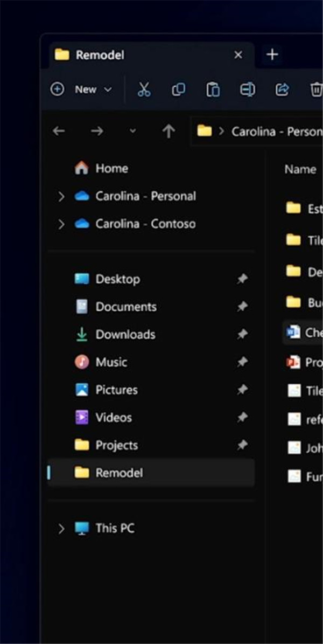Open the Documents folder in sidebar
Viewport: 323px width, 644px height.
tap(125, 307)
